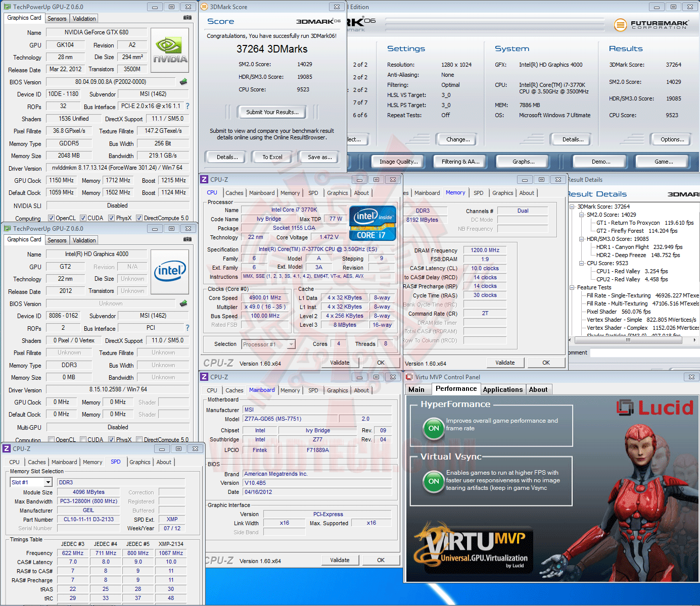Click the right arrow of the Result Details scrollbar
Viewport: 700px width, 606px height.
point(694,340)
